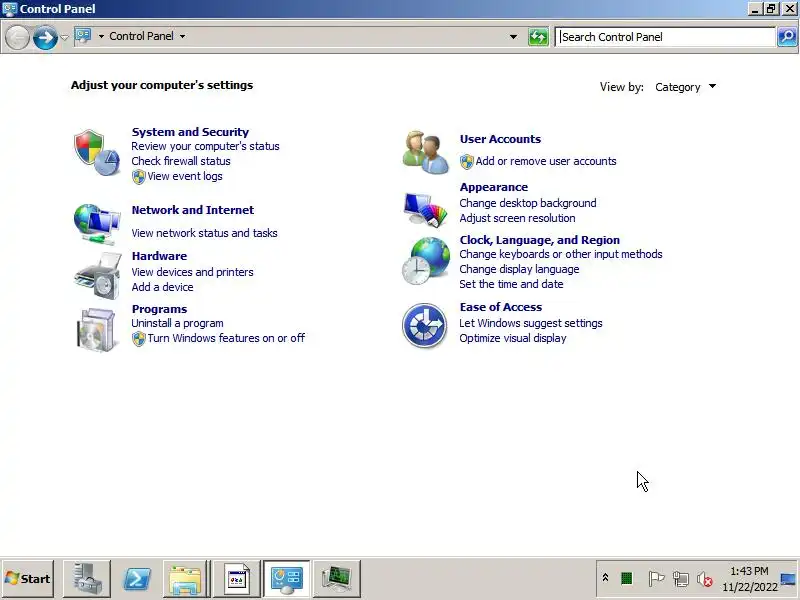Open the Programs heading link
This screenshot has width=800, height=600.
159,309
